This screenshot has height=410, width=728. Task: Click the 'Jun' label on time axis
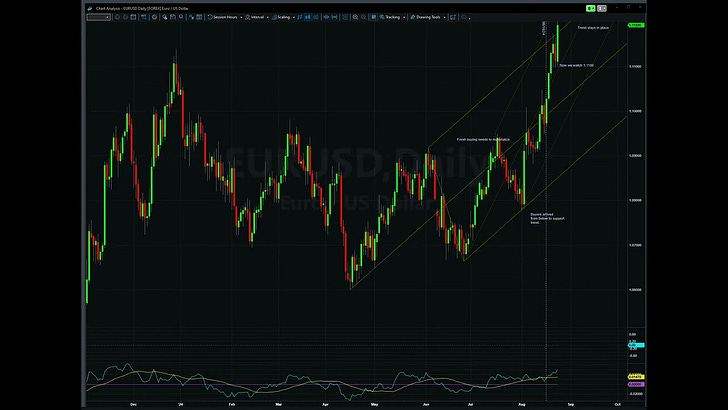point(426,404)
